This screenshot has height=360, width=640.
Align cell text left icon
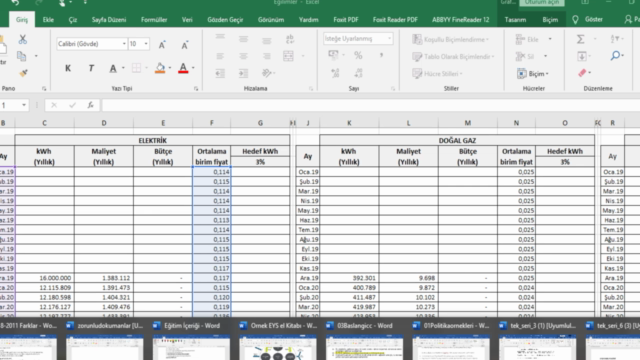[220, 56]
